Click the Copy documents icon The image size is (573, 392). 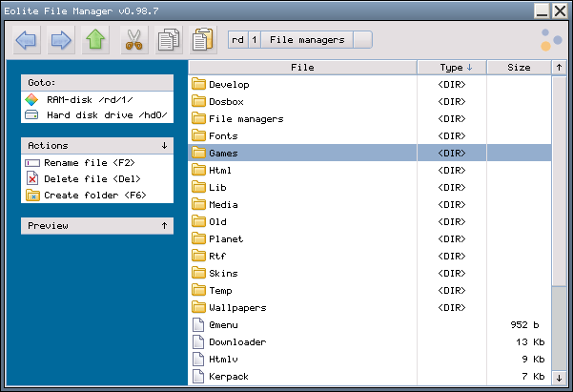tap(168, 40)
